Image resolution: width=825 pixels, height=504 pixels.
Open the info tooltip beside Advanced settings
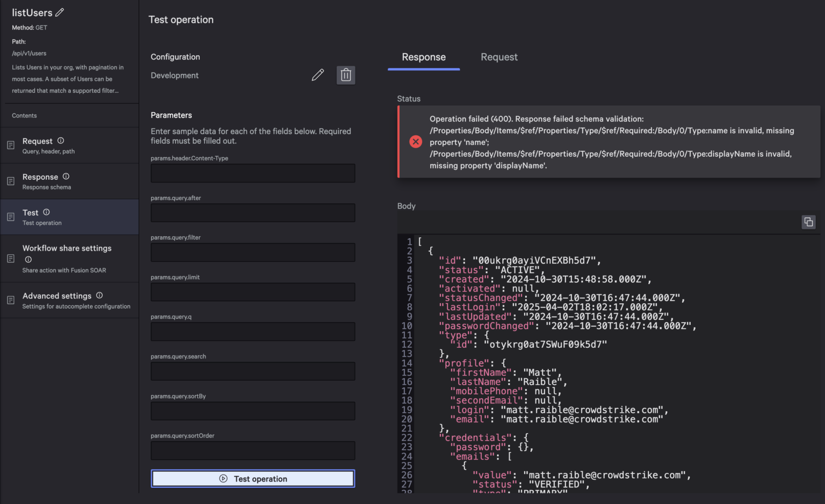(99, 295)
